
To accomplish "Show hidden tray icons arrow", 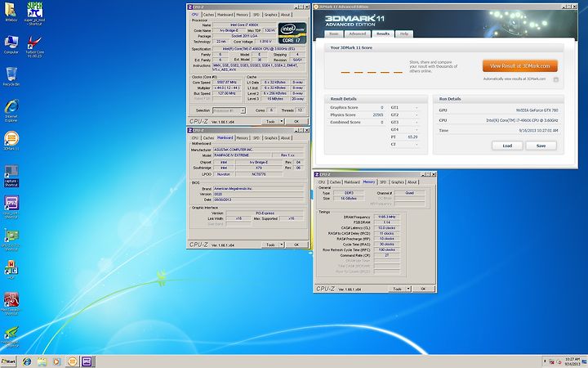I will coord(545,362).
